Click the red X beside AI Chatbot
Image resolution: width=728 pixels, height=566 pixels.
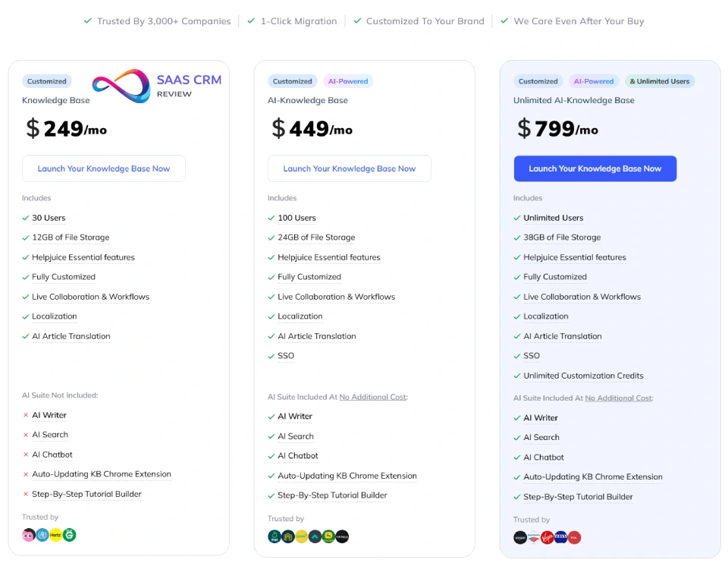tap(26, 455)
